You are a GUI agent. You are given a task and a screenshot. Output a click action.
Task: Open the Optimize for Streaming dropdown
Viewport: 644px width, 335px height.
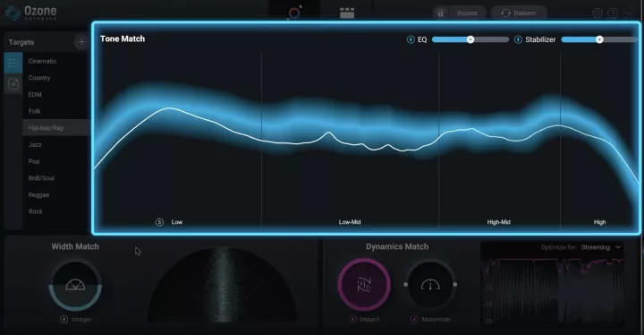(601, 247)
